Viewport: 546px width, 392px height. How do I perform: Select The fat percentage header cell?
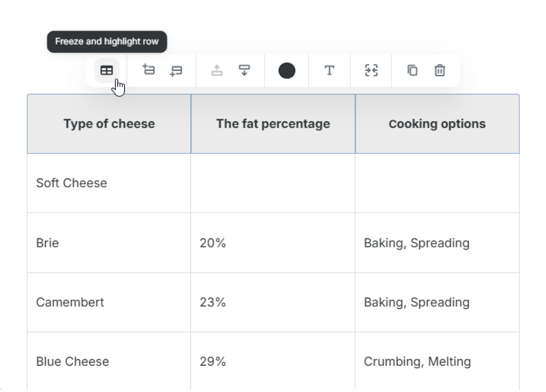coord(273,124)
